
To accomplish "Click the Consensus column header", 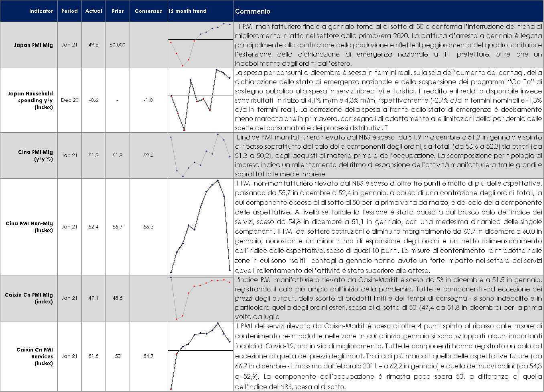I will click(x=148, y=11).
